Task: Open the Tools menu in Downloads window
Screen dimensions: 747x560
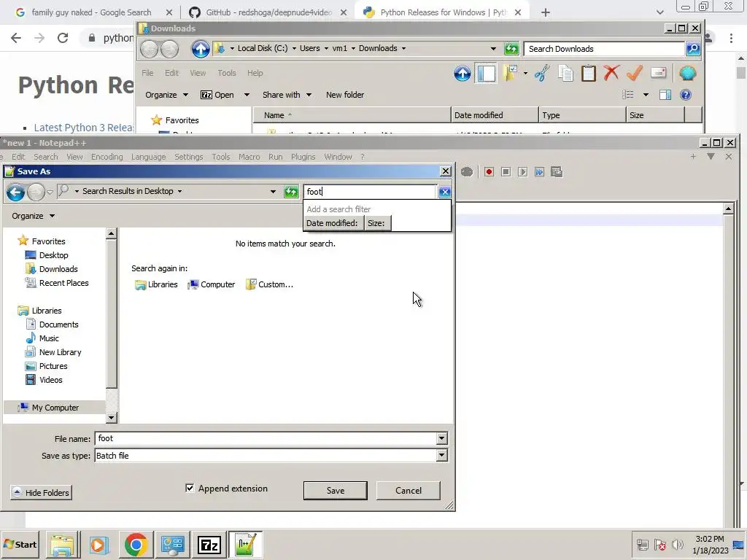Action: [x=227, y=73]
